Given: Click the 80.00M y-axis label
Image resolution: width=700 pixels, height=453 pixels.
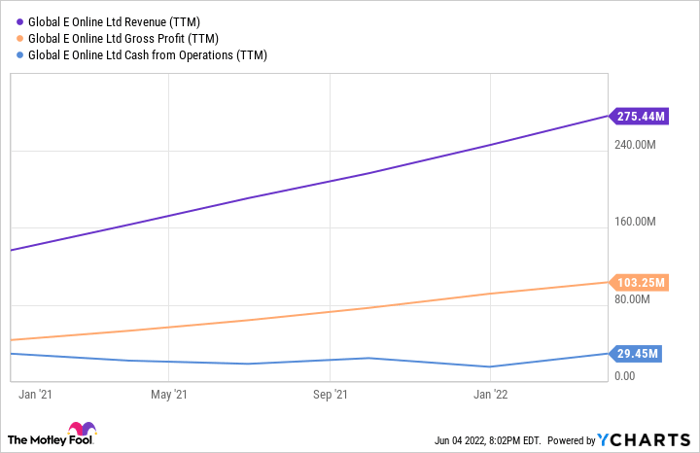Looking at the screenshot, I should tap(632, 299).
